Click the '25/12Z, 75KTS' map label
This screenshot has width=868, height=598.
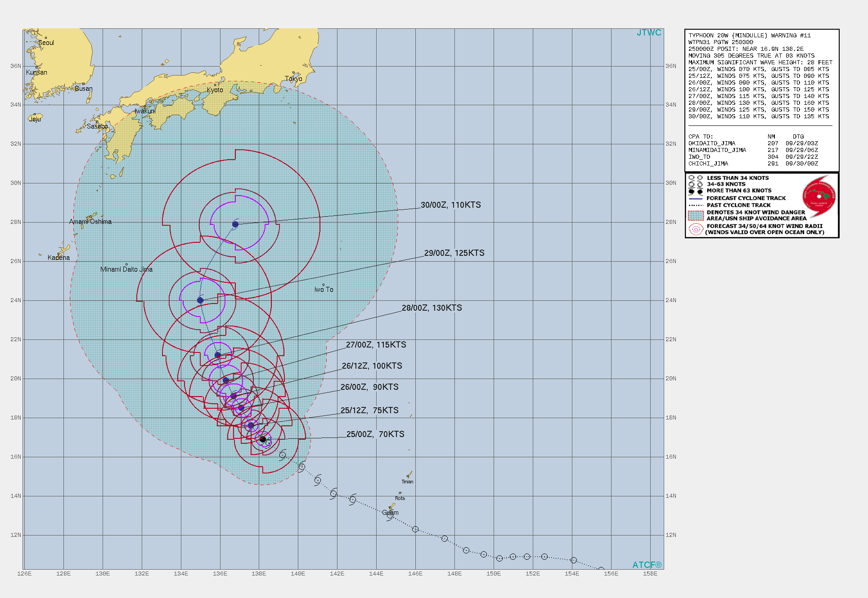coord(369,411)
